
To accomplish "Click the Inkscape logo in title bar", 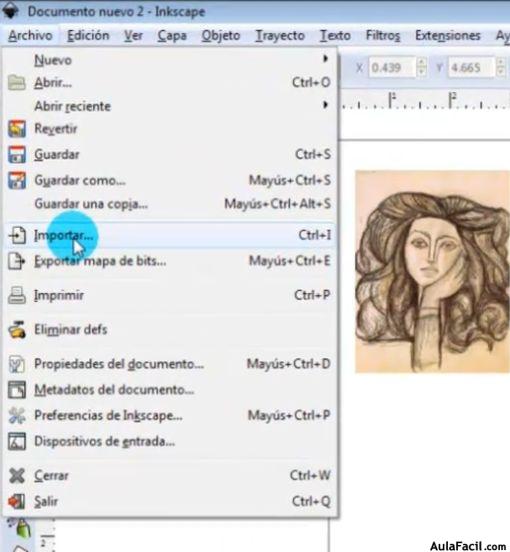I will coord(11,11).
